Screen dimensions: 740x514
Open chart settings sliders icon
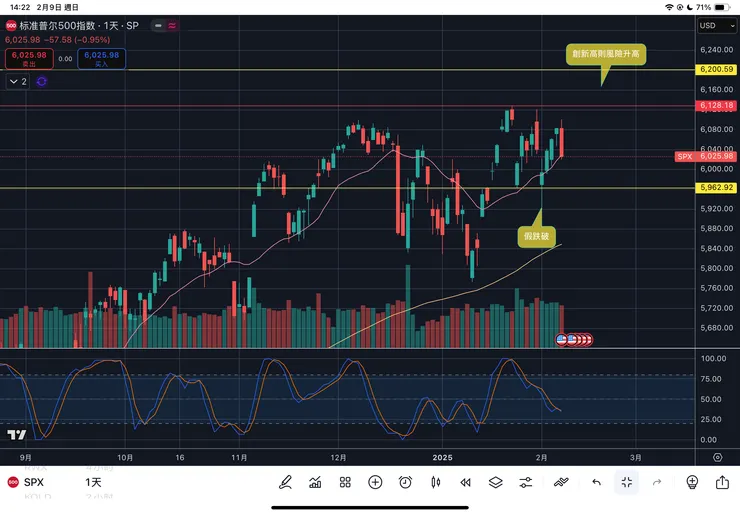tap(526, 482)
